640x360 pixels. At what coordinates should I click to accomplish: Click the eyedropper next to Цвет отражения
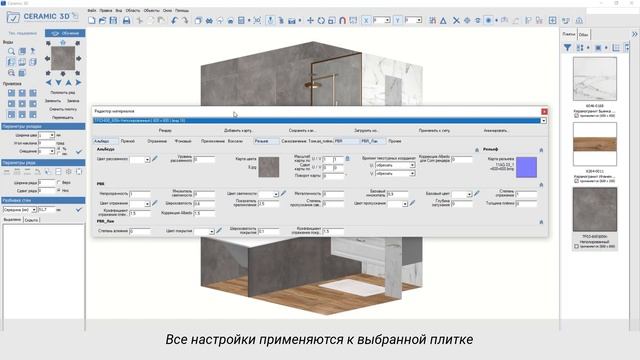[x=155, y=203]
